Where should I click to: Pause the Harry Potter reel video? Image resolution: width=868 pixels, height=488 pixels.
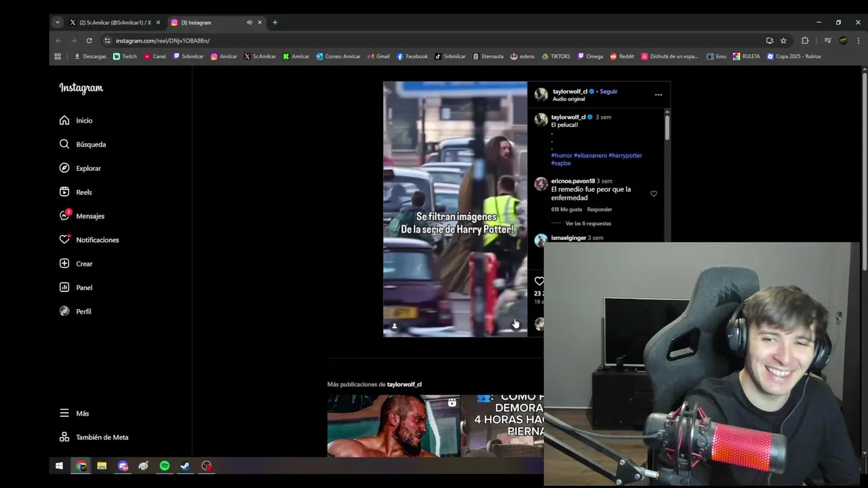click(x=455, y=209)
